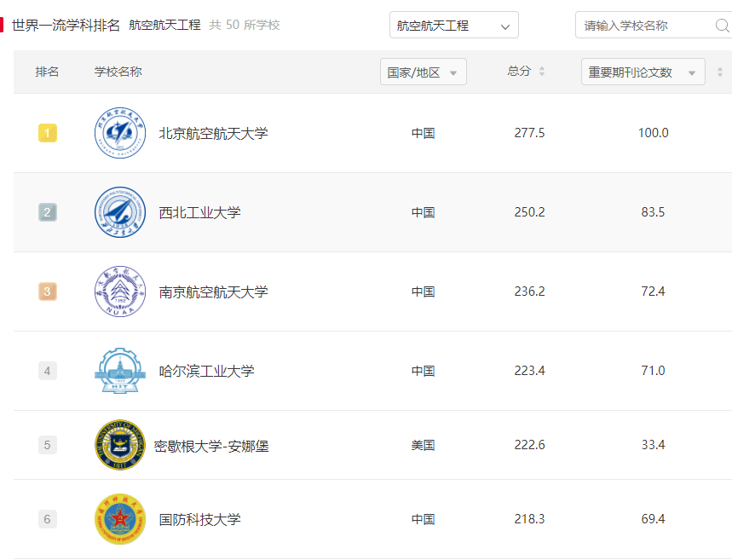Open 北京航空航天大学 link
The image size is (732, 560).
tap(213, 133)
